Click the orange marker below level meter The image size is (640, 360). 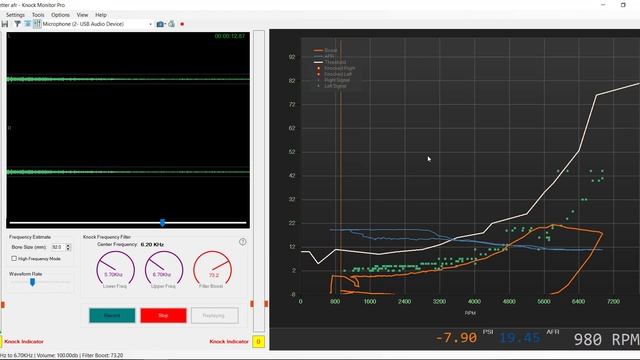point(252,304)
